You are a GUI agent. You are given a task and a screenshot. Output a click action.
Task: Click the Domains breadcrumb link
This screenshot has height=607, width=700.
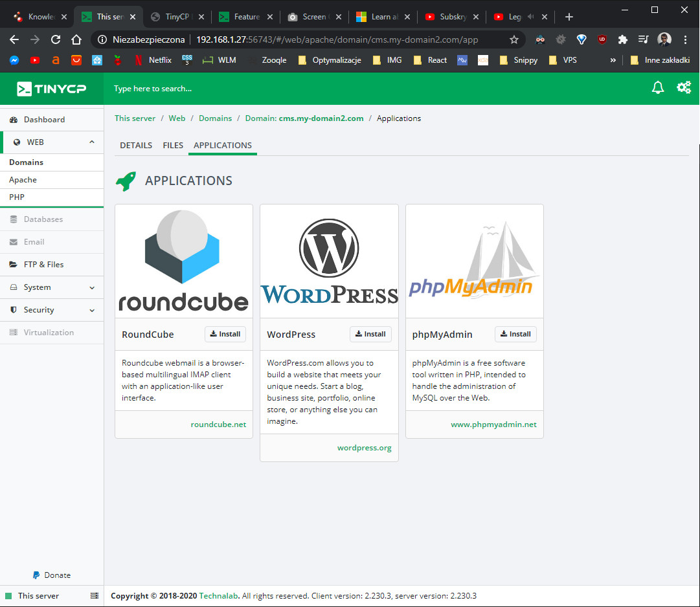(215, 118)
